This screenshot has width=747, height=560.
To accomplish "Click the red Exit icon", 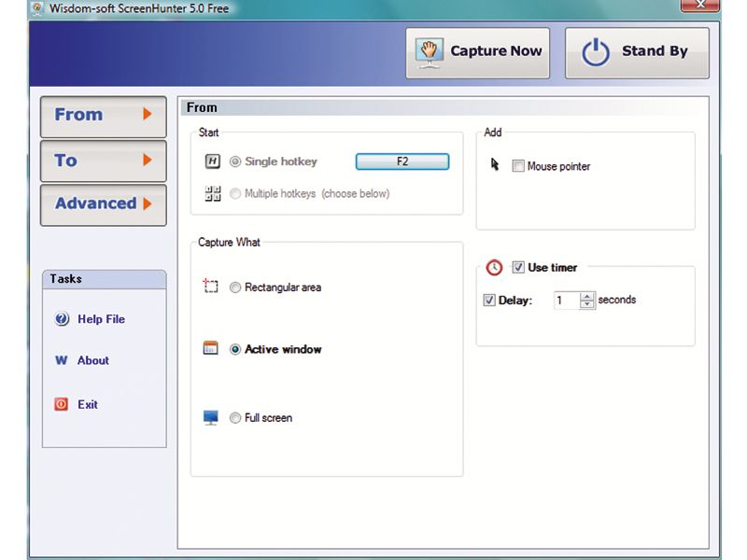I will coord(61,404).
